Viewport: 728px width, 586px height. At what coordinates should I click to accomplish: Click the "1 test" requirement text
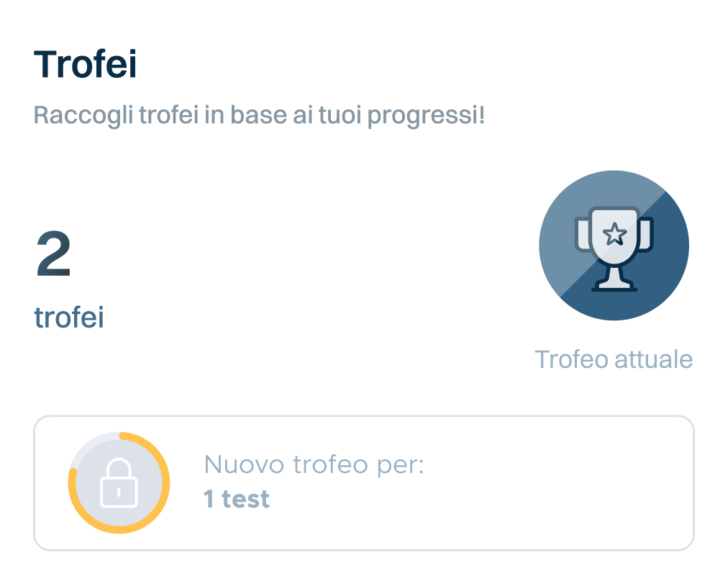[237, 498]
